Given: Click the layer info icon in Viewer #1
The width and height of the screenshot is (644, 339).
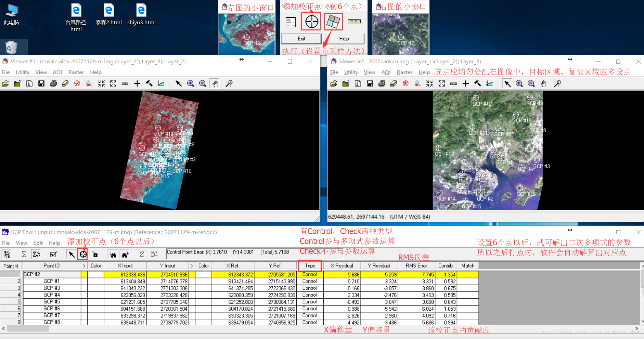Looking at the screenshot, I should click(x=29, y=83).
